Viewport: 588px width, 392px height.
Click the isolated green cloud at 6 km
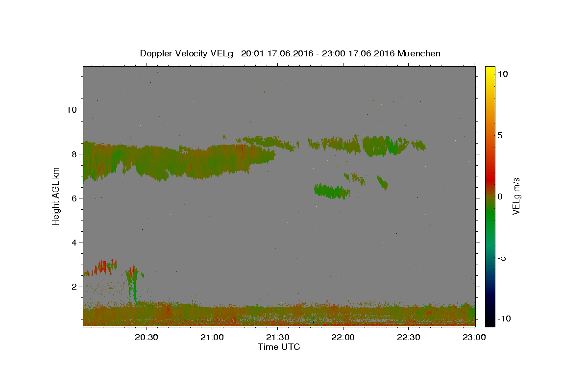coord(332,191)
